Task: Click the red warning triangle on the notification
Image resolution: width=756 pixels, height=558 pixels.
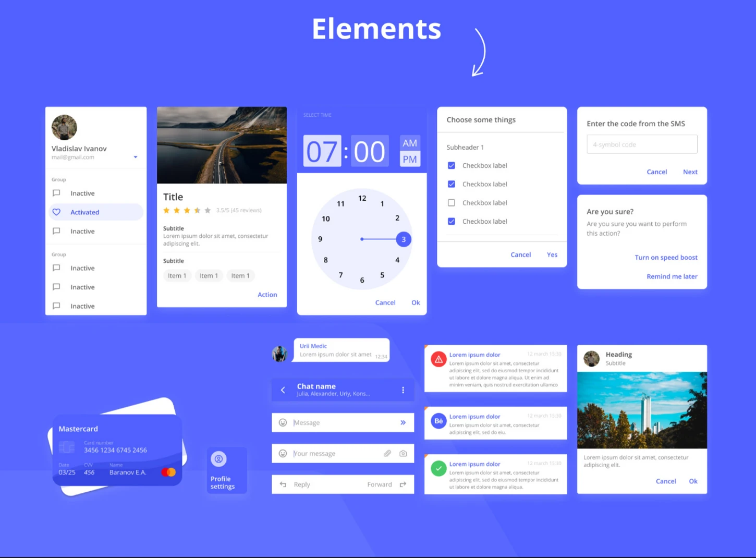Action: (x=438, y=359)
